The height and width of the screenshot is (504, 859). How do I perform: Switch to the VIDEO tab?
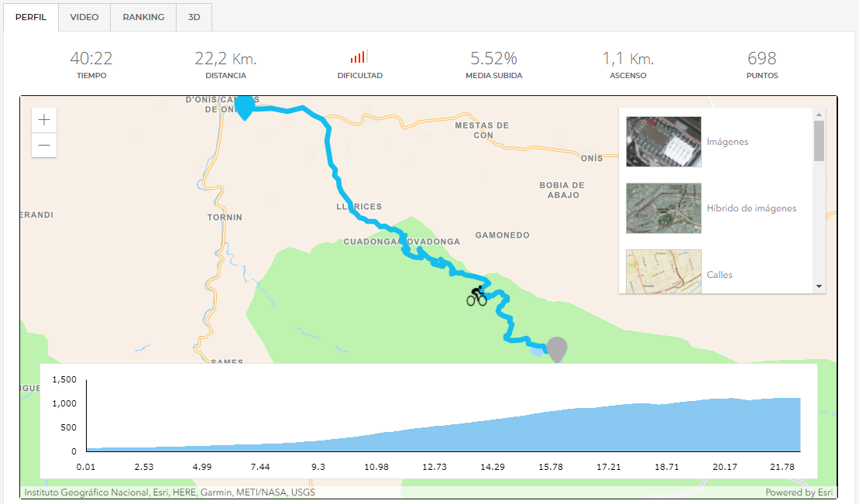[x=84, y=17]
